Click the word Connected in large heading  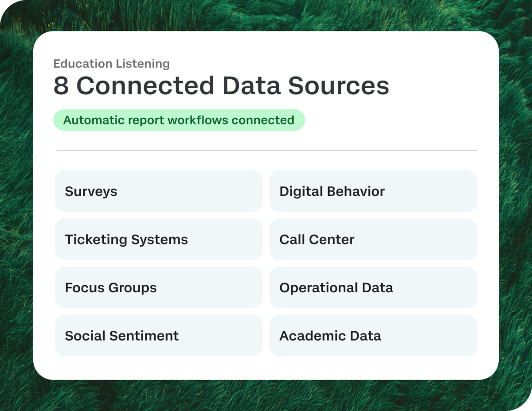coord(145,85)
